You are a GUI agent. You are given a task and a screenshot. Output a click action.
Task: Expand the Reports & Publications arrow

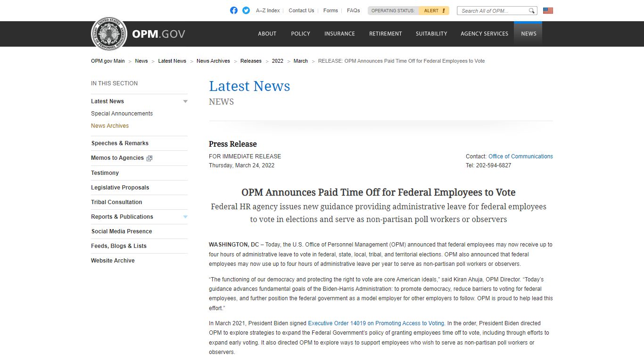185,217
